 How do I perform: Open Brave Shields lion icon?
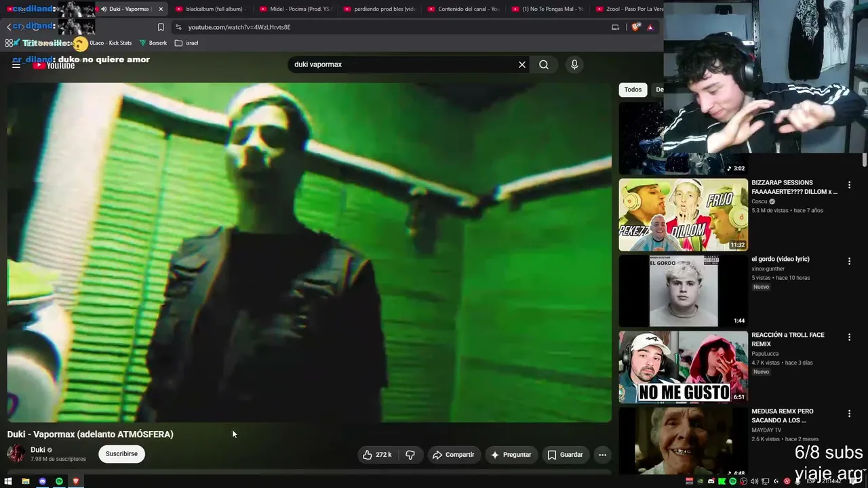635,27
